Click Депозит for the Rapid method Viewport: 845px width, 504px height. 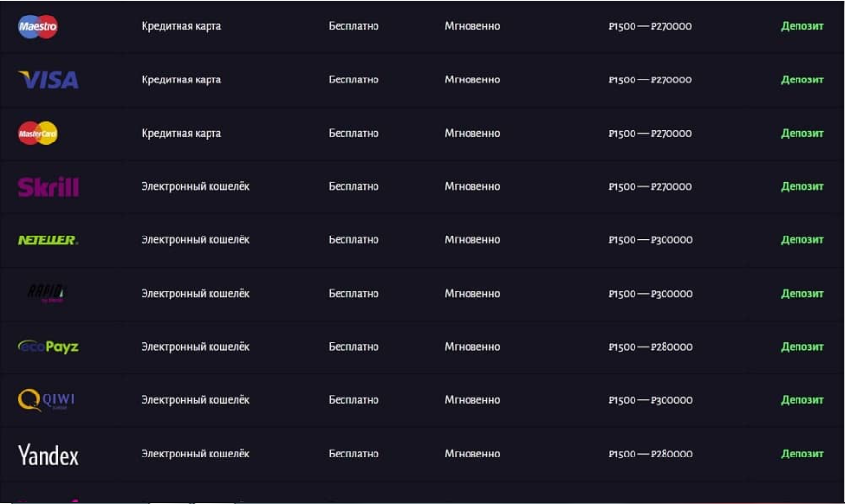point(801,293)
